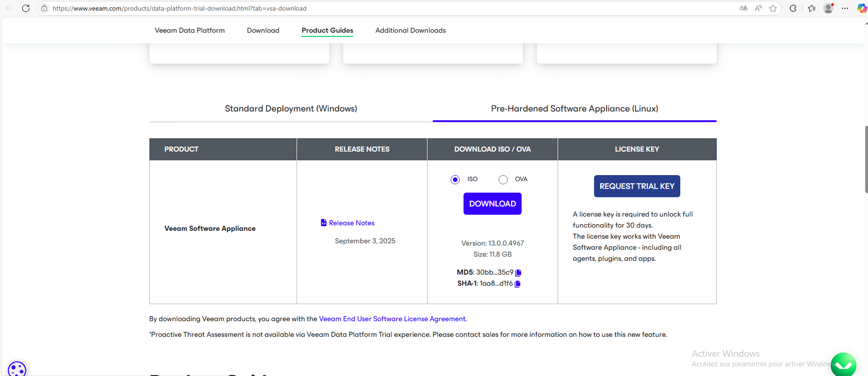Open the Copilot icon in toolbar

[x=861, y=8]
